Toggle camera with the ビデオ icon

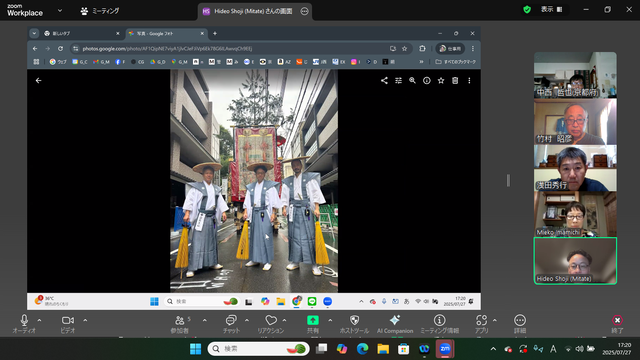[68, 320]
